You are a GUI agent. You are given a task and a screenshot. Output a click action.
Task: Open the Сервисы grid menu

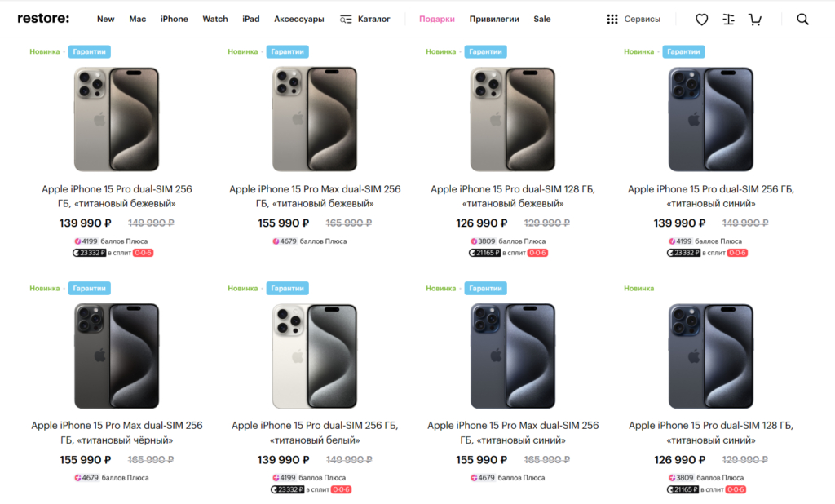pos(634,20)
